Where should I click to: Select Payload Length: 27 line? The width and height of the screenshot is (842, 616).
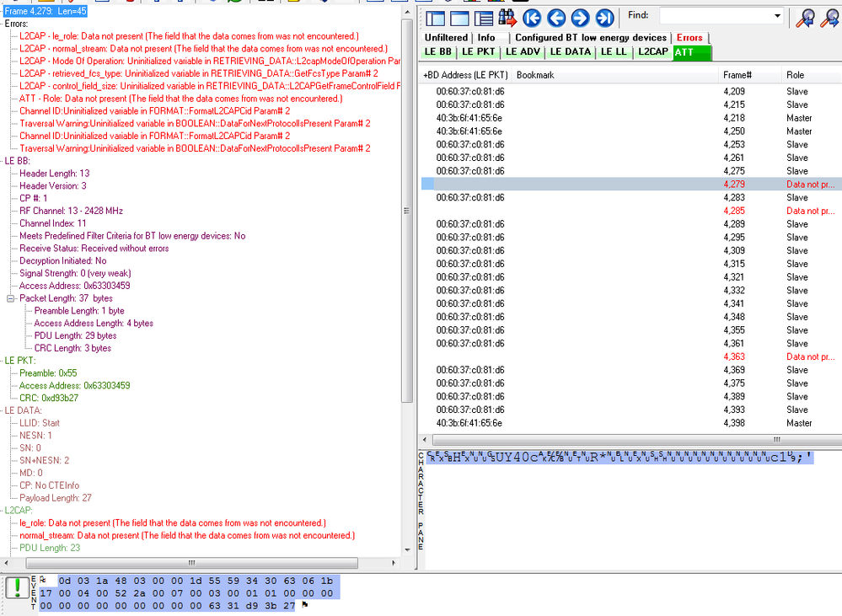56,498
